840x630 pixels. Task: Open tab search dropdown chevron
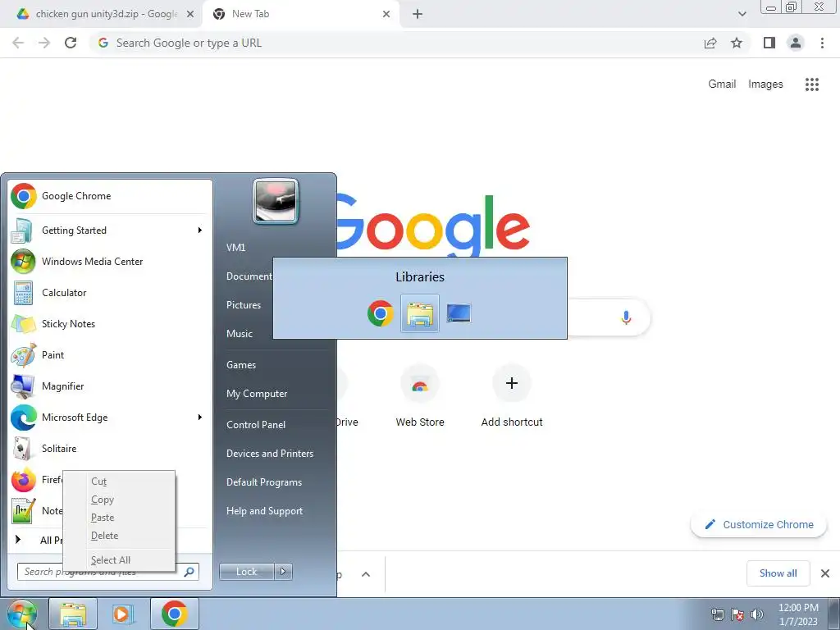(x=742, y=14)
